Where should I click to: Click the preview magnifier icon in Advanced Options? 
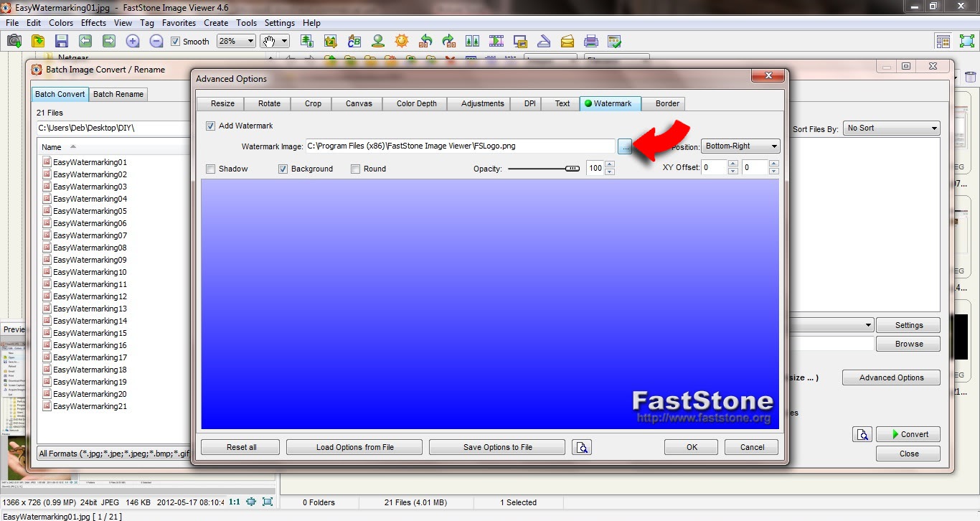coord(582,447)
